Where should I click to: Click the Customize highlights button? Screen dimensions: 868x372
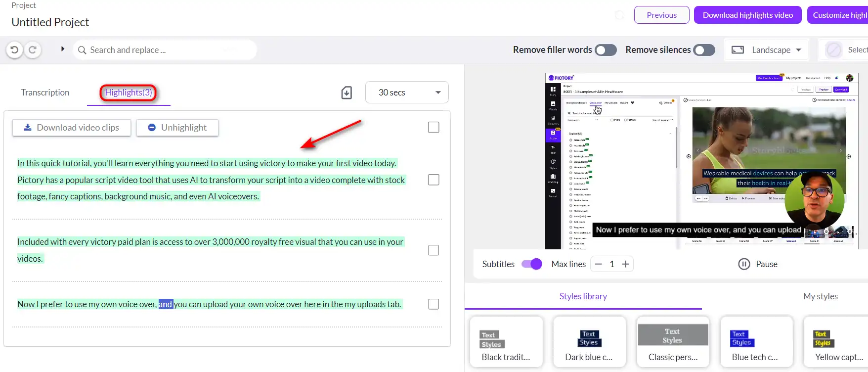point(838,15)
